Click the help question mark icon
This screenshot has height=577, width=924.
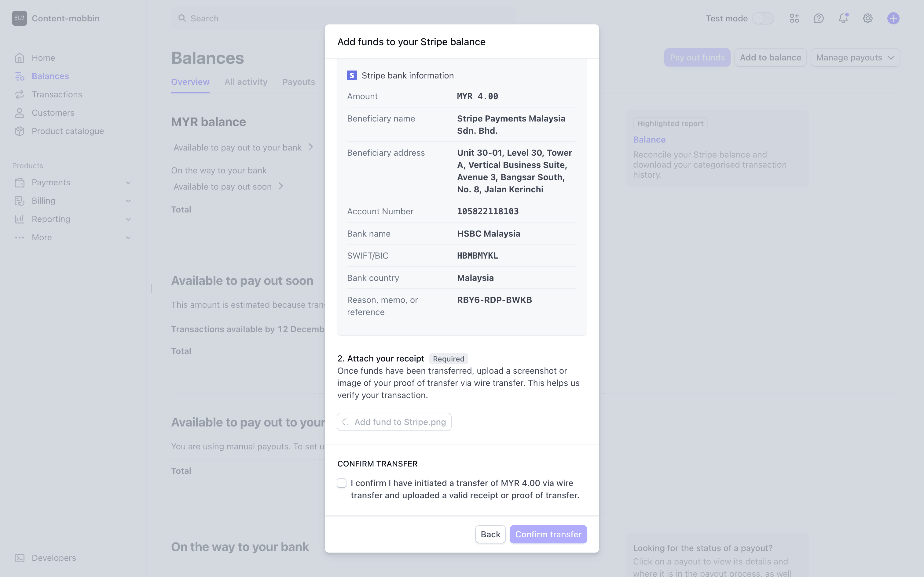pyautogui.click(x=819, y=18)
